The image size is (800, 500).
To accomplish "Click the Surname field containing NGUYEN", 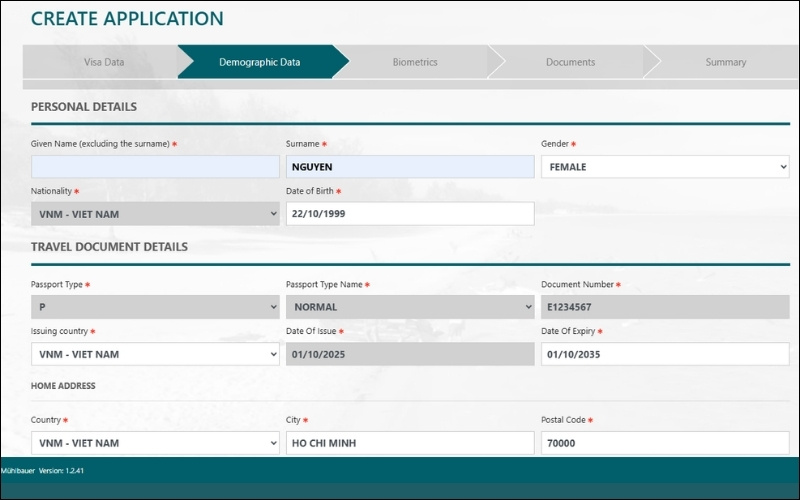I will [410, 167].
